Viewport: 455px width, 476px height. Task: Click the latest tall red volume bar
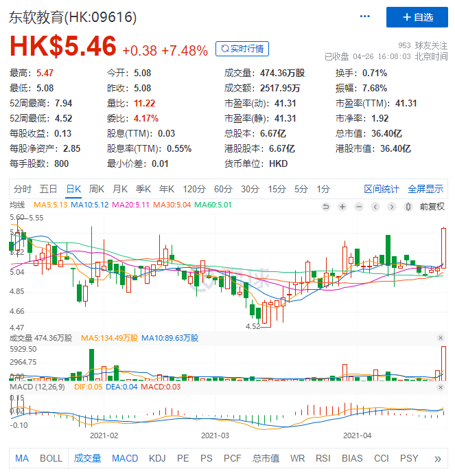tap(443, 363)
